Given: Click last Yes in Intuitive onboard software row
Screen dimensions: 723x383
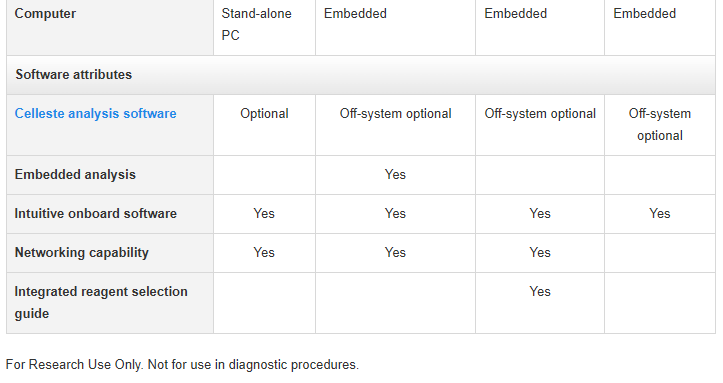Looking at the screenshot, I should pyautogui.click(x=659, y=213).
